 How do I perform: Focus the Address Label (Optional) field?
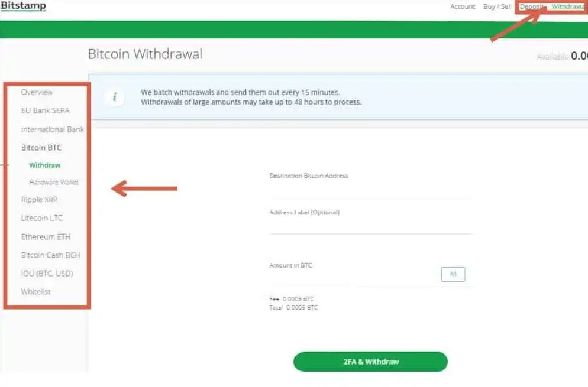click(x=370, y=226)
